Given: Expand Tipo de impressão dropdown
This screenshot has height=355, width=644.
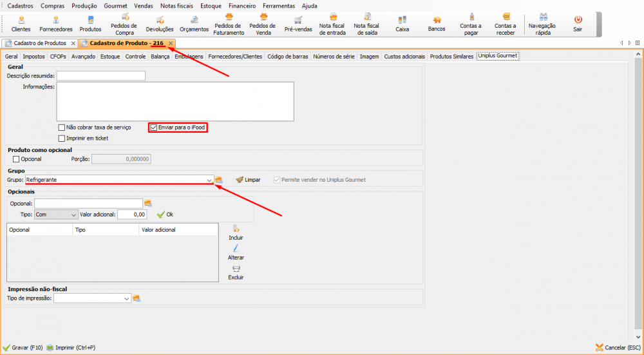Looking at the screenshot, I should (127, 298).
